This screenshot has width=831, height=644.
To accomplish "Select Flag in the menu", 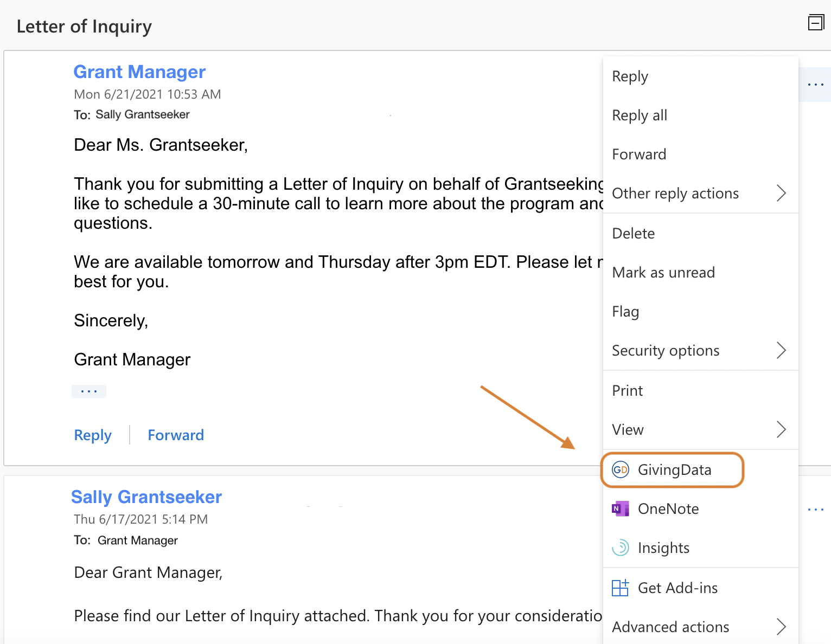I will click(x=700, y=311).
